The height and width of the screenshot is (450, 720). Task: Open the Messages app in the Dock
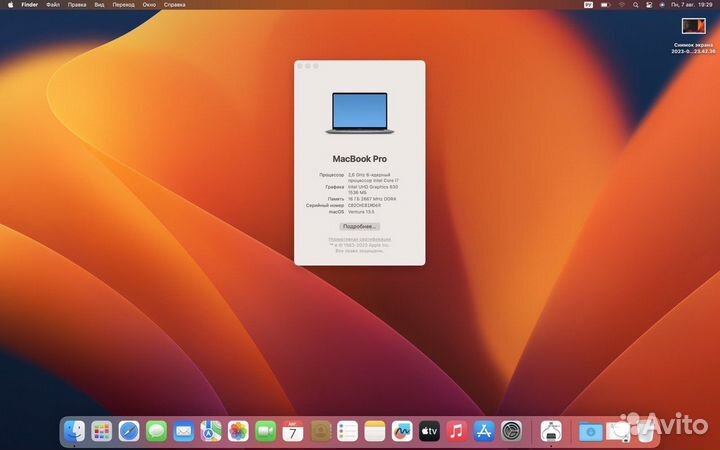pyautogui.click(x=157, y=432)
